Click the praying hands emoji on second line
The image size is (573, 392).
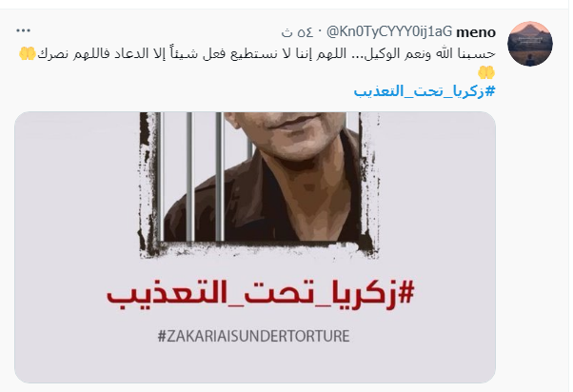pos(486,72)
